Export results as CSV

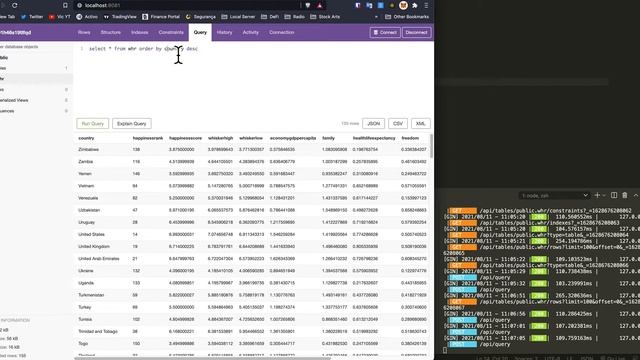point(398,124)
